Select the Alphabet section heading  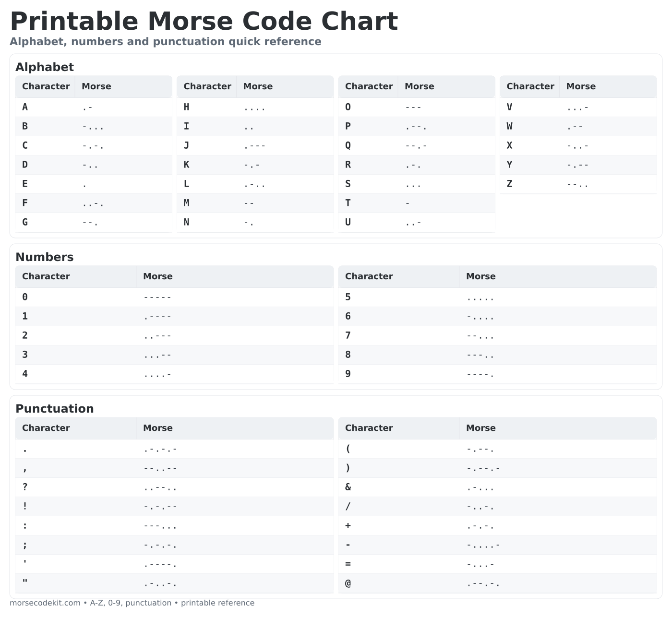click(x=45, y=67)
